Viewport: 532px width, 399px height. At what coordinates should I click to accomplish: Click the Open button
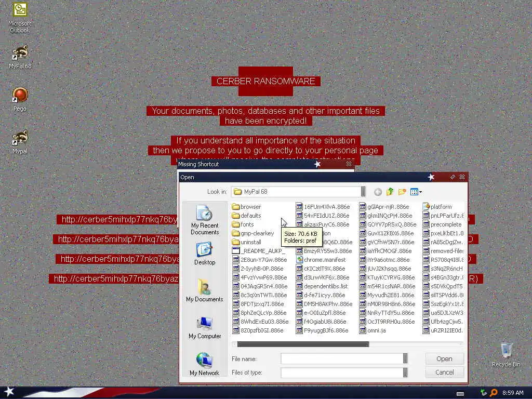[x=444, y=358]
